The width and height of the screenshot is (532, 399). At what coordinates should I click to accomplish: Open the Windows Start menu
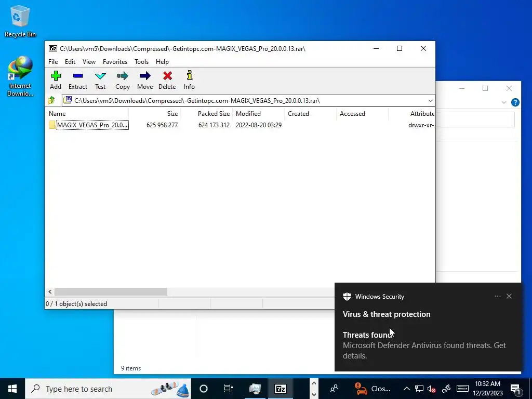click(12, 389)
